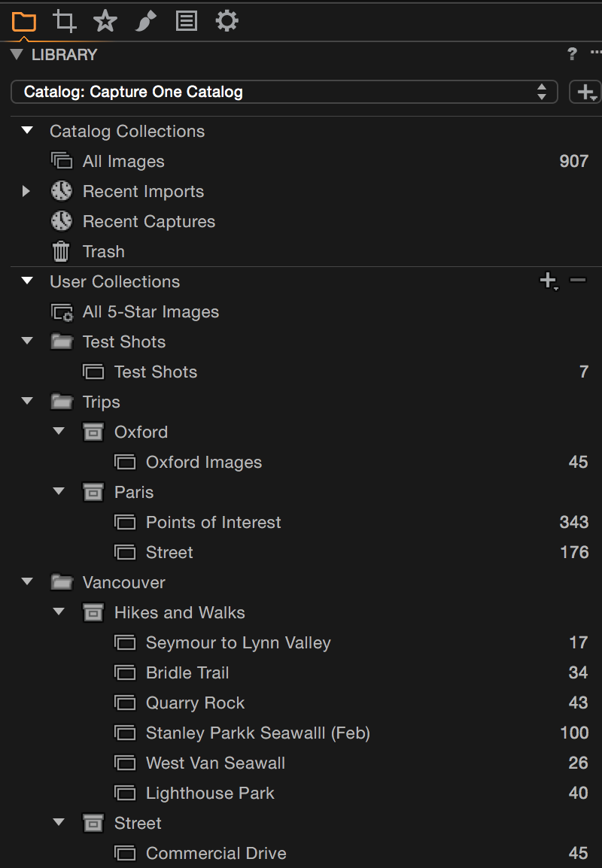Click the Recent Imports clock icon
The width and height of the screenshot is (602, 868).
(x=62, y=191)
